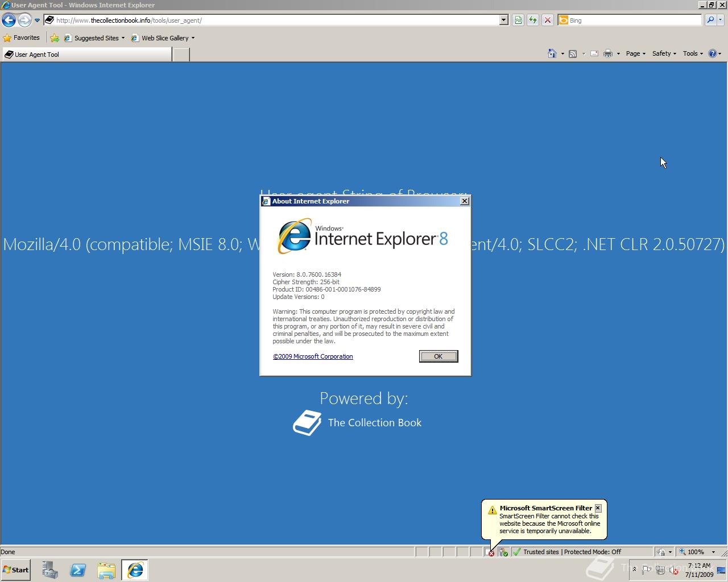This screenshot has width=728, height=582.
Task: Click the network tray icon
Action: coord(660,570)
